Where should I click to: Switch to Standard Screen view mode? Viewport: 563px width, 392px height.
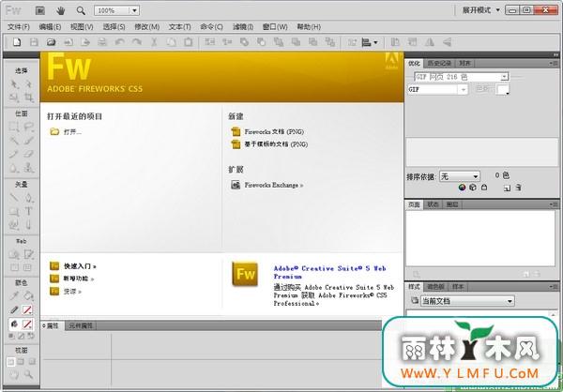coord(10,361)
